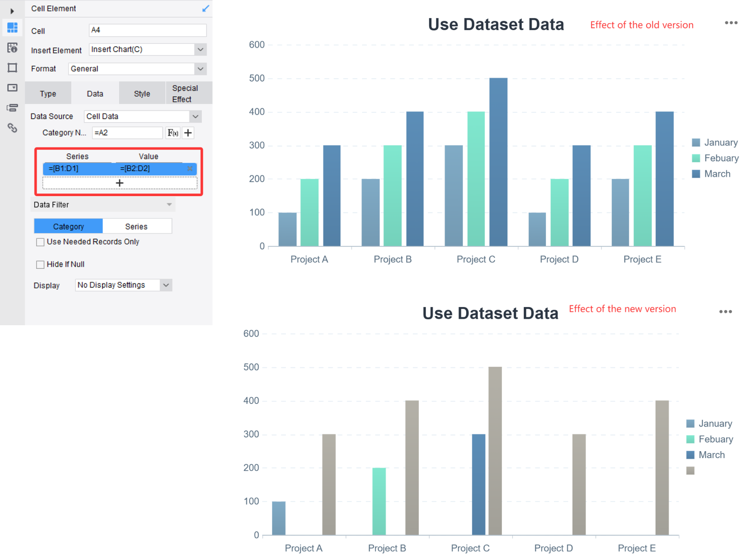The image size is (749, 560).
Task: Click the Category Name field =A2
Action: [127, 133]
